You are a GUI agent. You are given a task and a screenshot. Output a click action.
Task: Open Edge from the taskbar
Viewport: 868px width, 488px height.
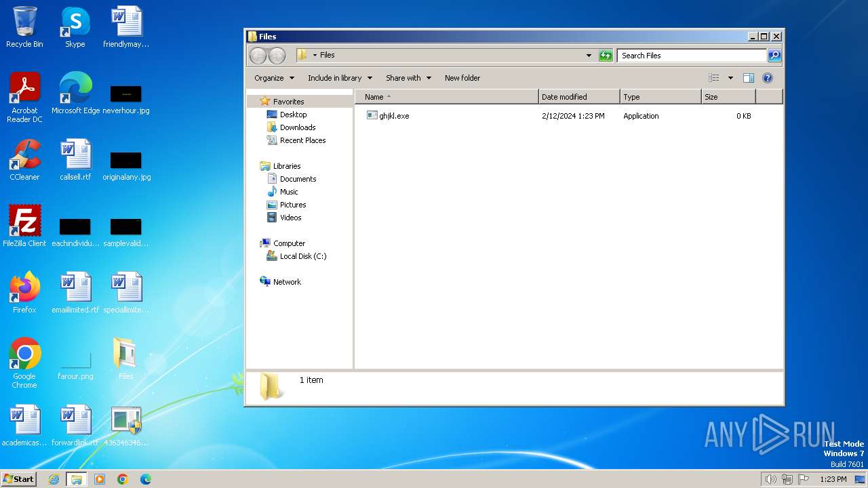pyautogui.click(x=145, y=479)
